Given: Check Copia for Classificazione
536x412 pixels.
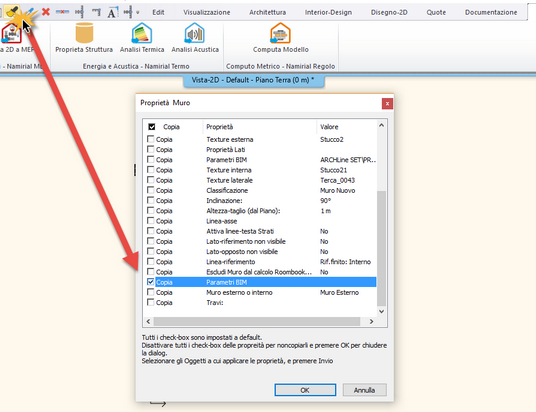Looking at the screenshot, I should (x=150, y=190).
